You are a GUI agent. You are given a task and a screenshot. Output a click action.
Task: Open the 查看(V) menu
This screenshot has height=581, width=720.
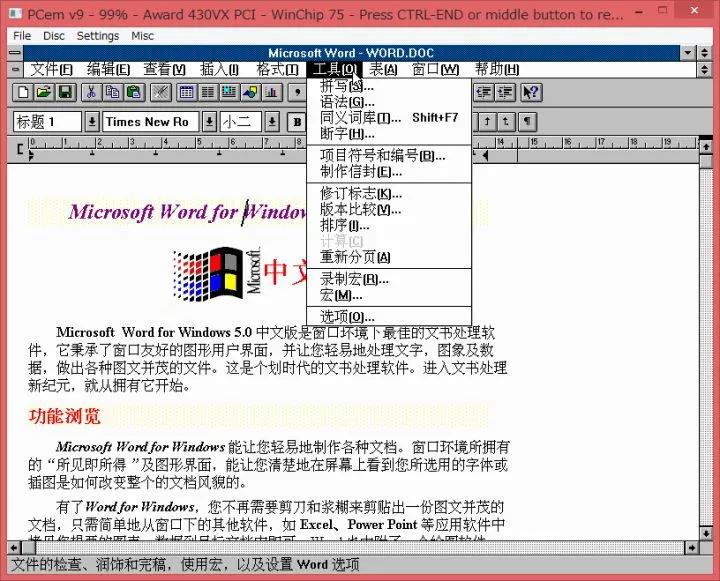click(165, 69)
